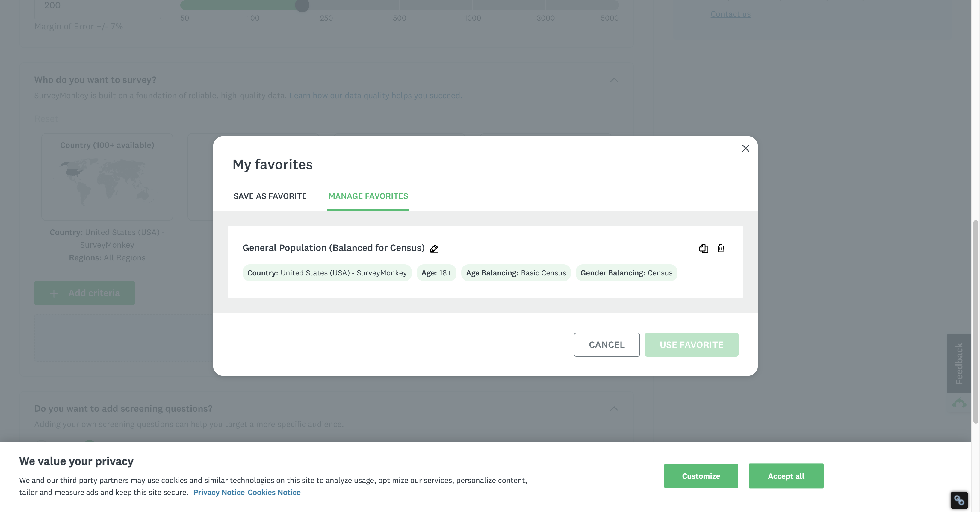
Task: Accept all cookies
Action: [x=786, y=476]
